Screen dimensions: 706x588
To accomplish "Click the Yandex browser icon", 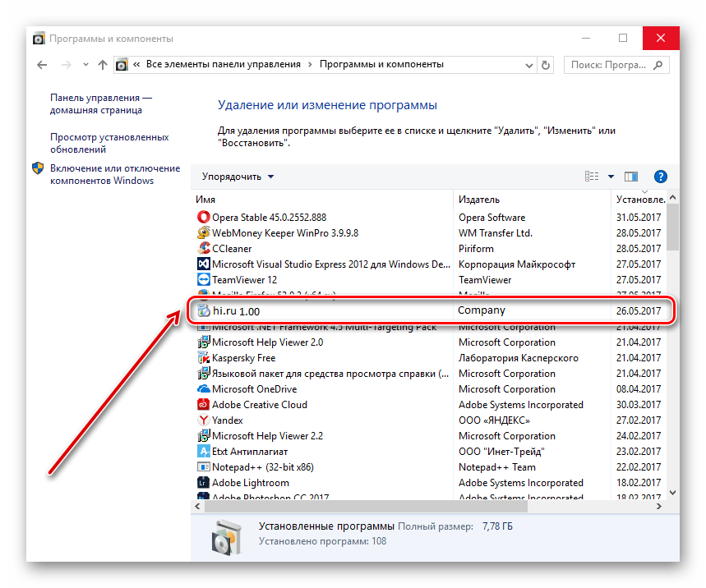I will 204,420.
